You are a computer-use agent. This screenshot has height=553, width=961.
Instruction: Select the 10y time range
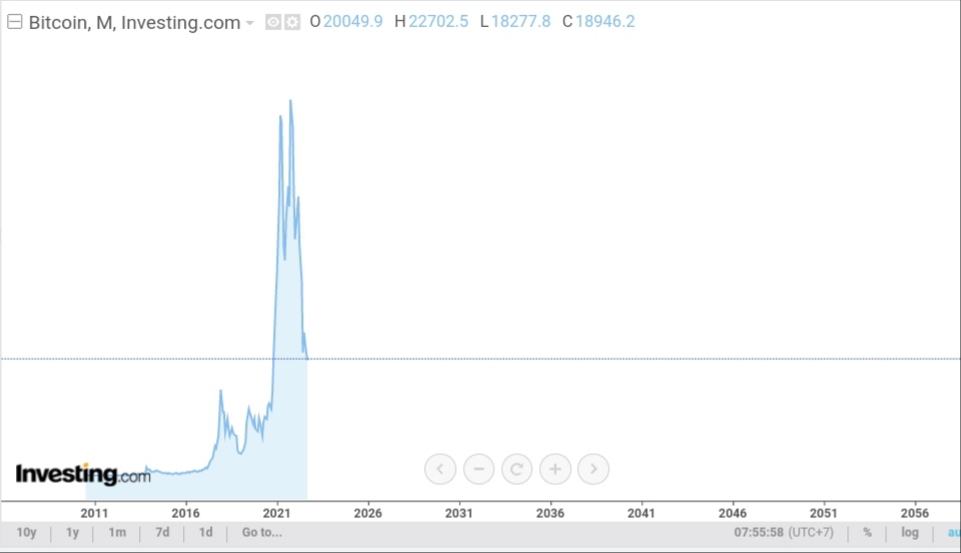[26, 532]
